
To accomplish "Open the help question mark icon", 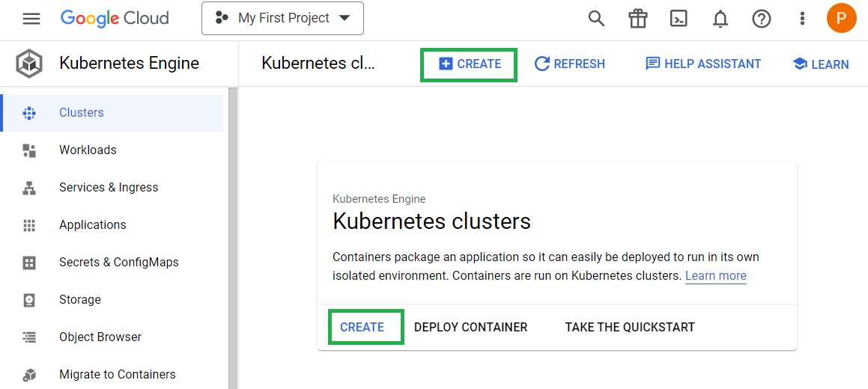I will click(762, 19).
